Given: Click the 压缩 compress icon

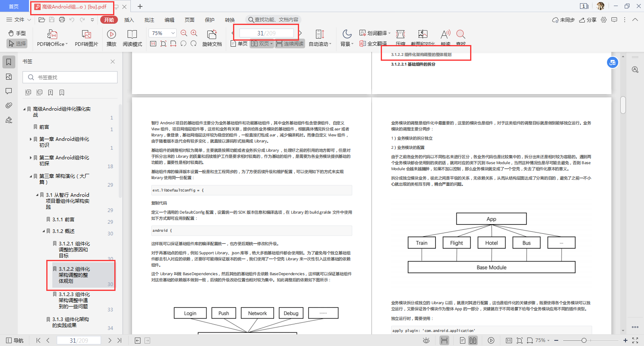Looking at the screenshot, I should (400, 34).
